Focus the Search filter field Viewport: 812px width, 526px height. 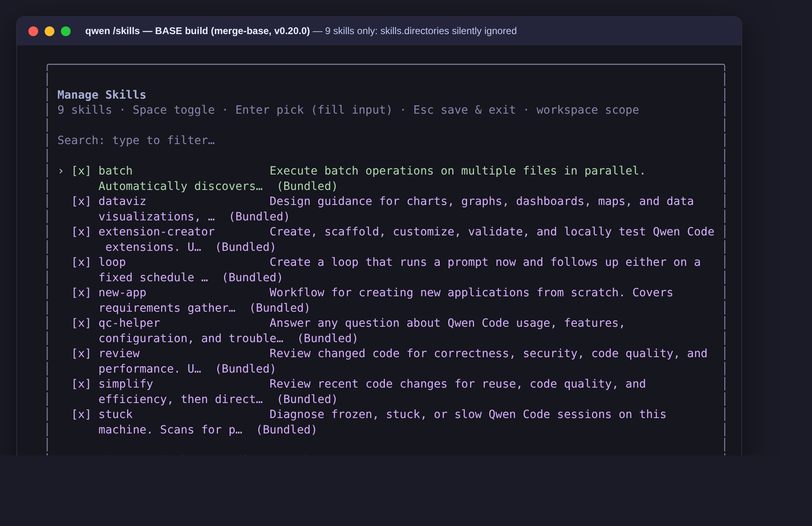[x=136, y=140]
